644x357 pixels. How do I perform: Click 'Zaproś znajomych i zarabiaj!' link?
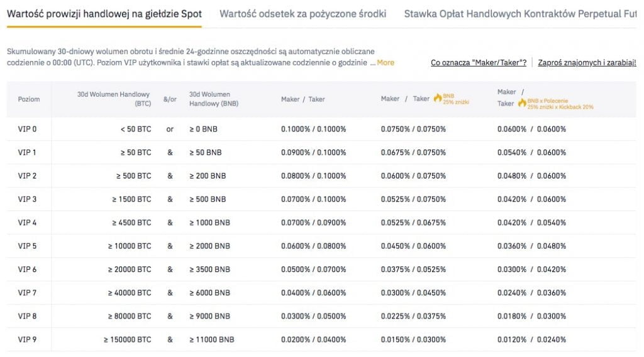coord(587,62)
